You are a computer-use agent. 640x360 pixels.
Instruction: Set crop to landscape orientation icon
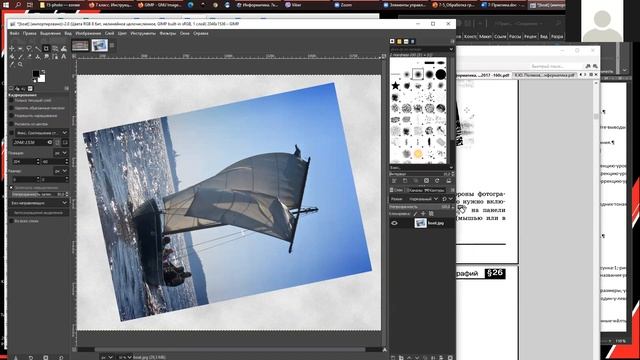coord(65,142)
